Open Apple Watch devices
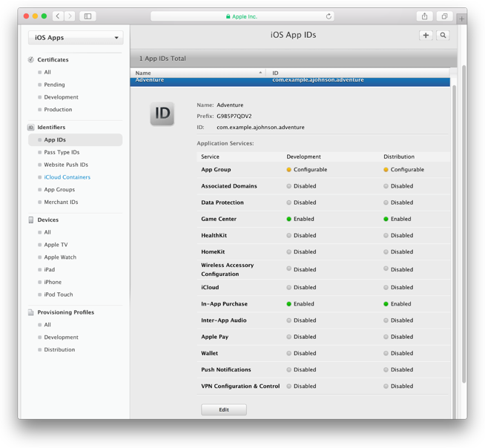The image size is (485, 448). pos(60,257)
